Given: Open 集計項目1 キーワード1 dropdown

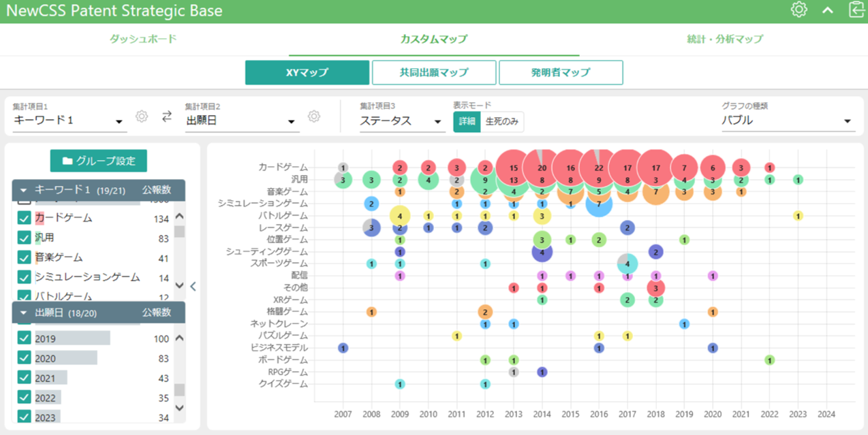Looking at the screenshot, I should tap(69, 121).
